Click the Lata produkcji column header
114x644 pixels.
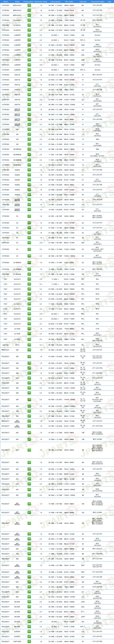point(55,1)
